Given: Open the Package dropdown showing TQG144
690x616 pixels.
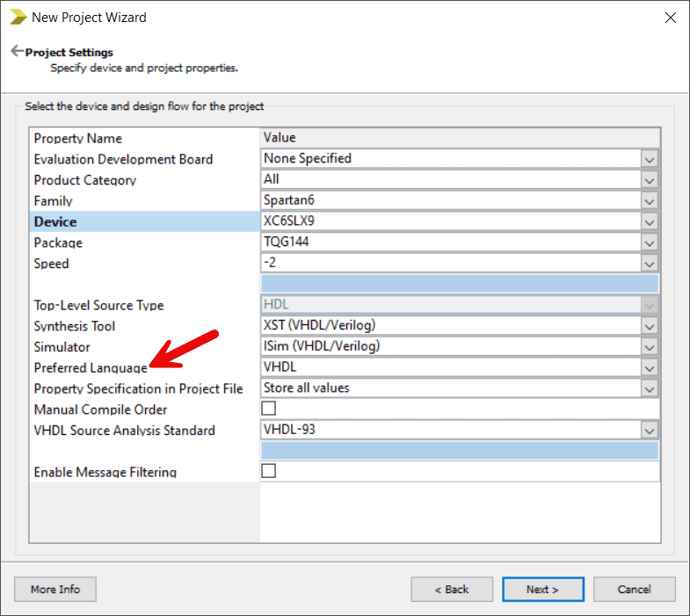Looking at the screenshot, I should point(650,243).
